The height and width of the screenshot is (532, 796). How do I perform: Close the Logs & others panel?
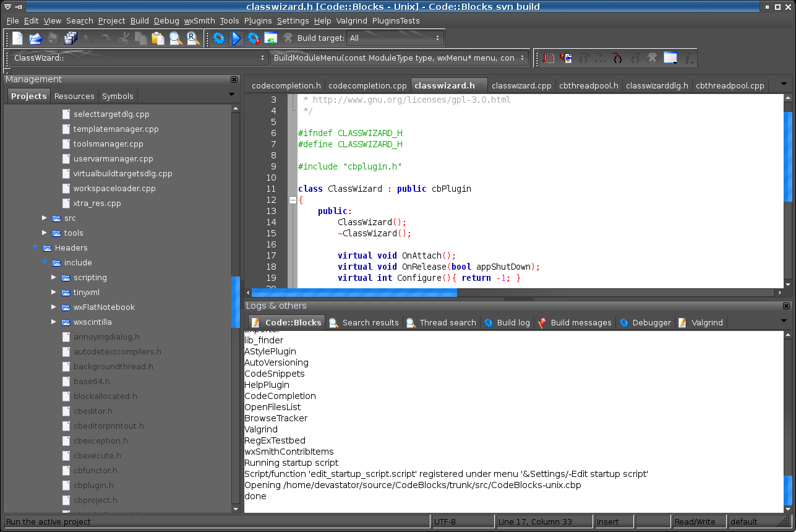pos(787,306)
